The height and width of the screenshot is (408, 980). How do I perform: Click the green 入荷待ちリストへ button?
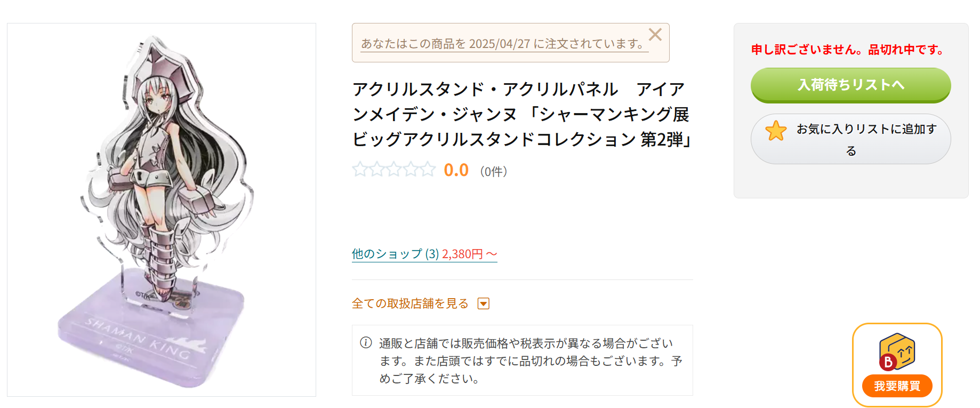[850, 85]
